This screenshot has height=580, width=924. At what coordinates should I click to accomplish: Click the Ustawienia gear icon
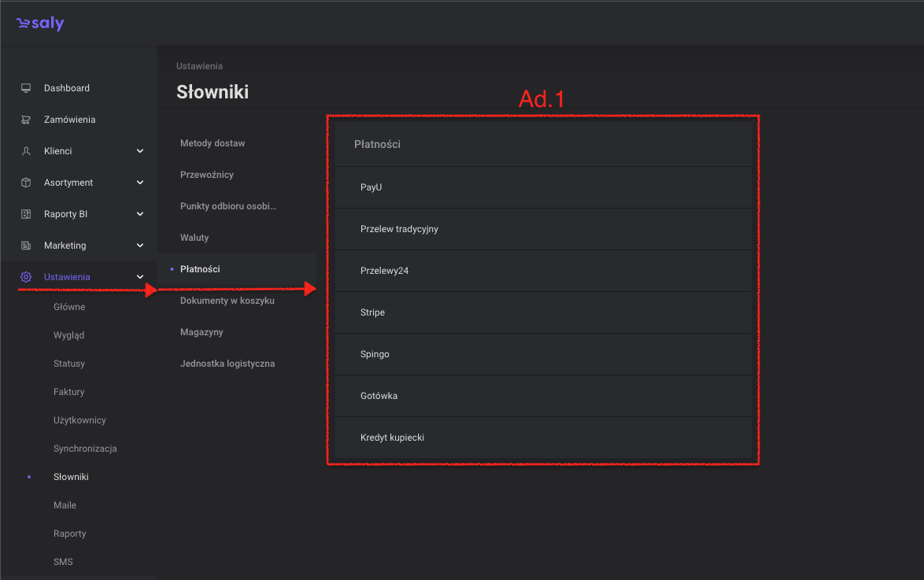26,277
